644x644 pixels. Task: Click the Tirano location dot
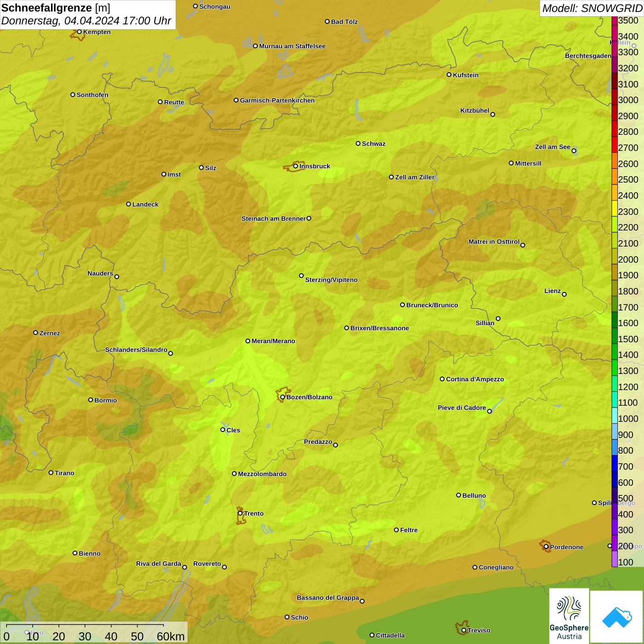point(51,472)
